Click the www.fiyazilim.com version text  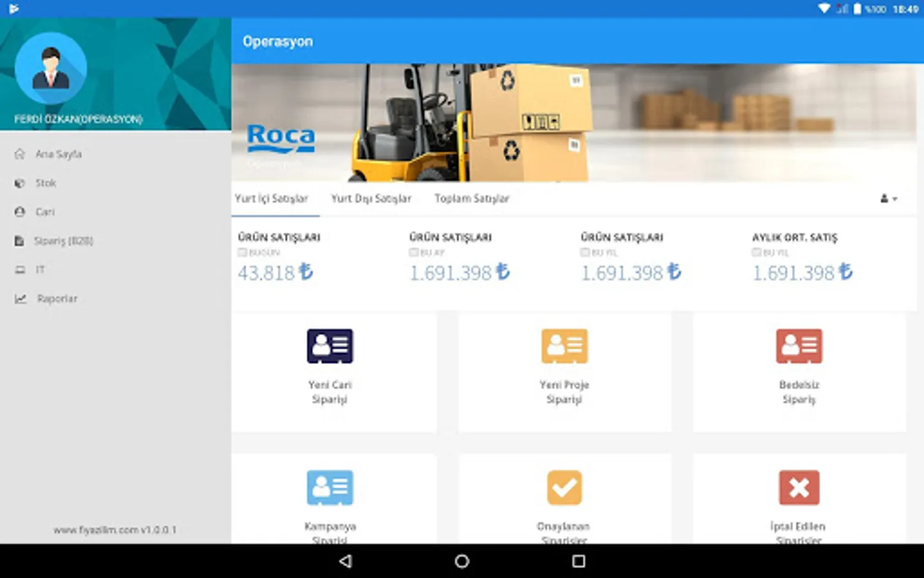click(115, 530)
